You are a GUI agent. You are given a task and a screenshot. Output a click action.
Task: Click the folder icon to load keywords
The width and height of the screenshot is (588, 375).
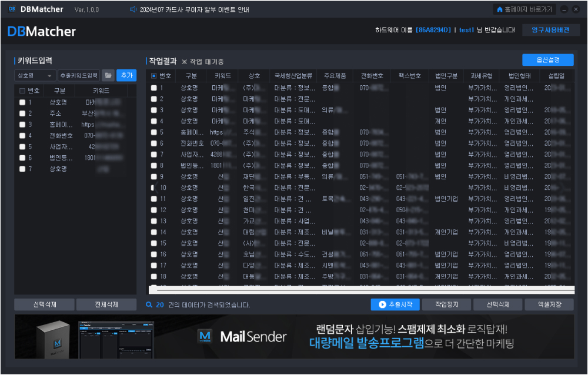(108, 75)
